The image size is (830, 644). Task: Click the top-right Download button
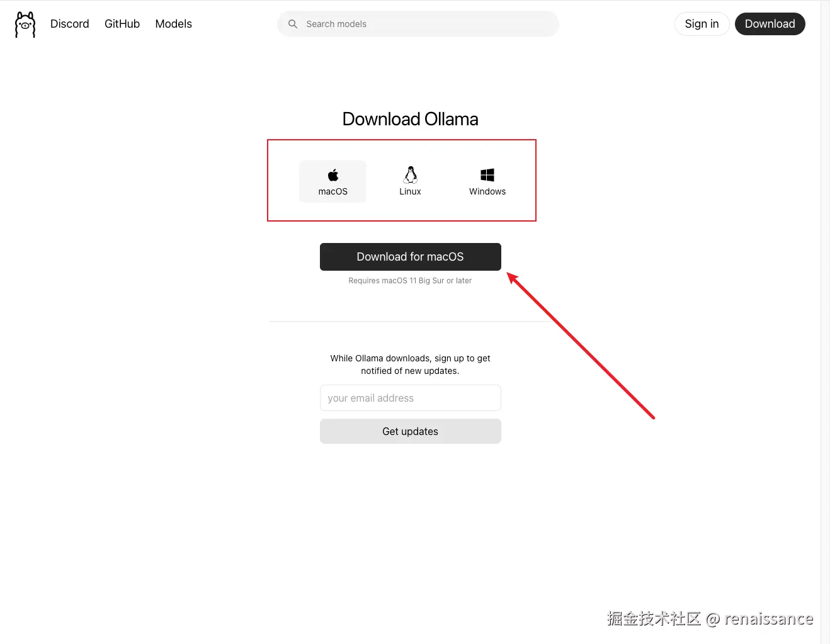pos(770,24)
